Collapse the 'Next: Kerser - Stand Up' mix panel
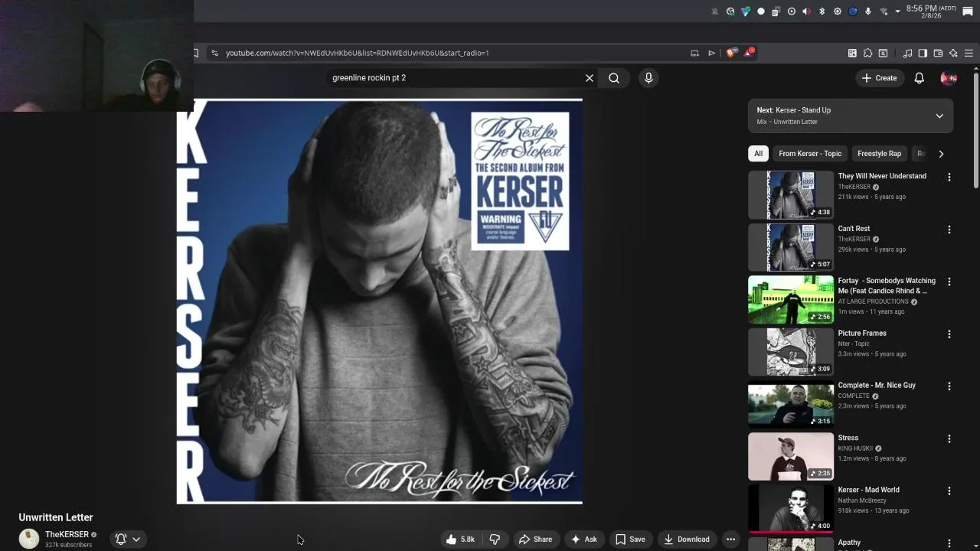The image size is (980, 551). tap(939, 116)
